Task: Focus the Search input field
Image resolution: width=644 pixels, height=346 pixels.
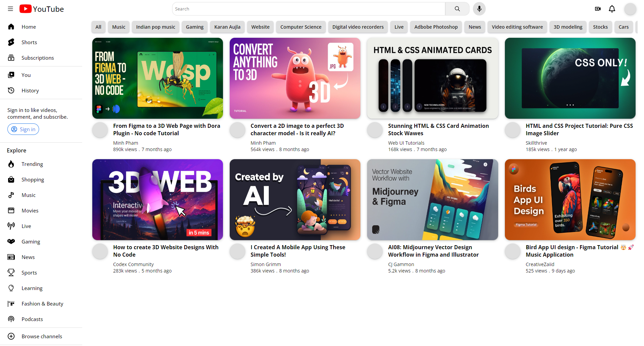Action: [x=309, y=9]
